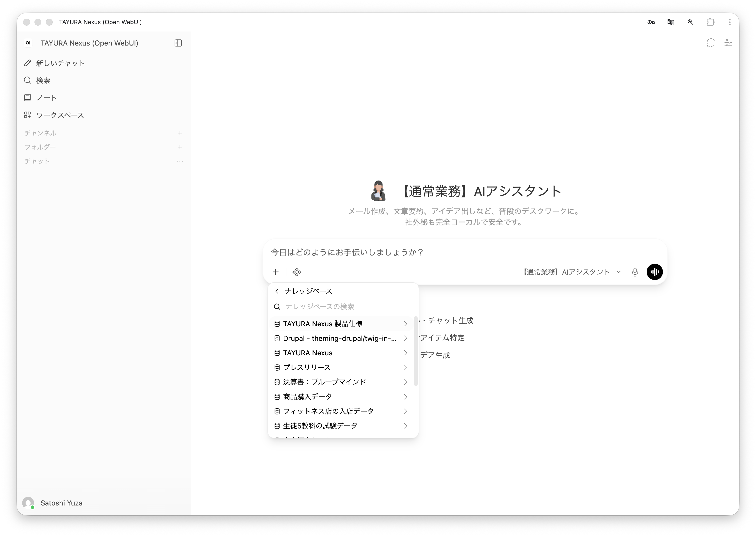This screenshot has width=756, height=536.
Task: Click the Satoshi Yuza profile avatar
Action: pyautogui.click(x=28, y=503)
